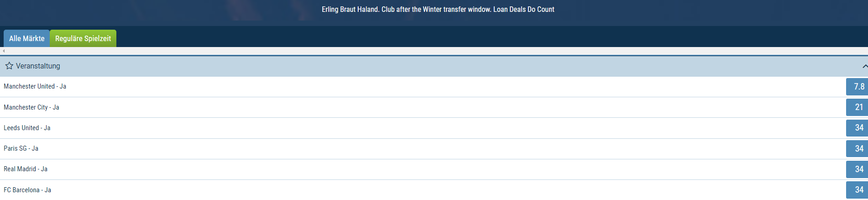Add FC Barcelona odds 34 to betslip

pyautogui.click(x=857, y=190)
